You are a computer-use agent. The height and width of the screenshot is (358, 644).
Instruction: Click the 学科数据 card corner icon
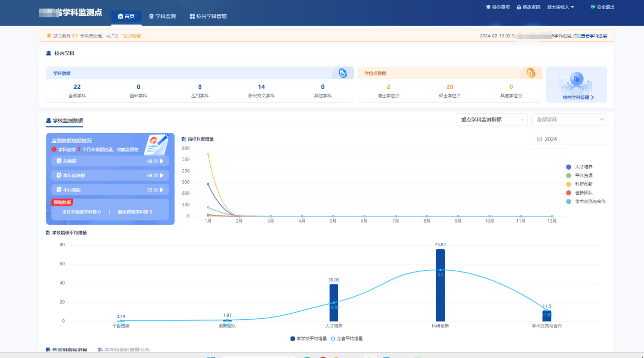coord(343,74)
